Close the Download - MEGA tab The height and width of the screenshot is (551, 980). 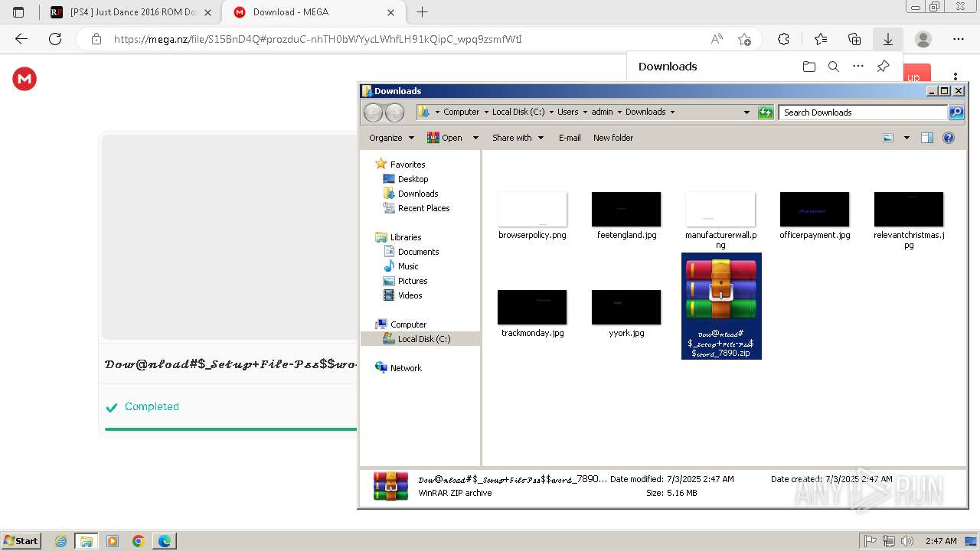pyautogui.click(x=391, y=12)
